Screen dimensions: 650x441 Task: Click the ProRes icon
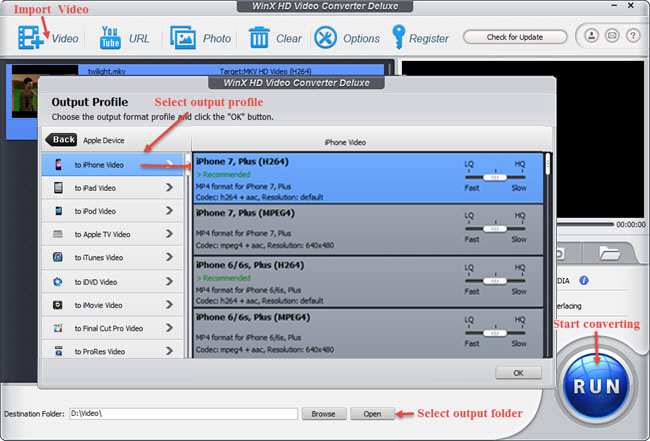click(x=58, y=351)
